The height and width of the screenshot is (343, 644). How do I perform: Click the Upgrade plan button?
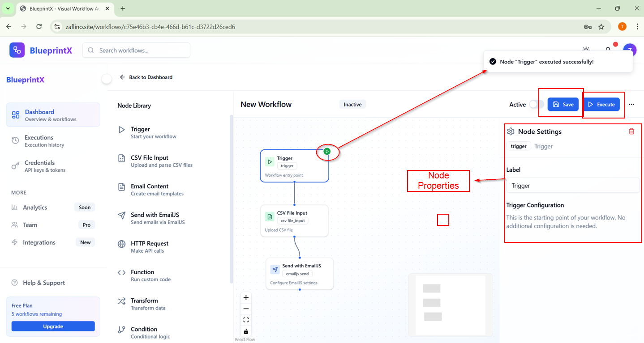(x=53, y=326)
